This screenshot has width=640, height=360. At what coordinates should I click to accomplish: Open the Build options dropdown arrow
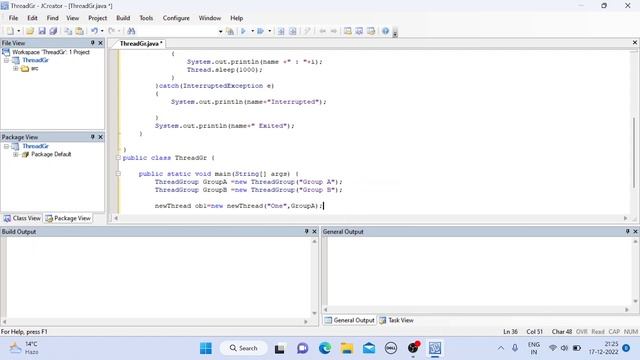click(x=252, y=31)
